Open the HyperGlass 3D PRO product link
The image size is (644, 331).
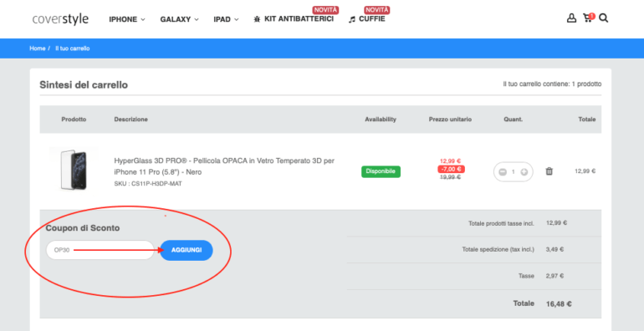coord(224,166)
